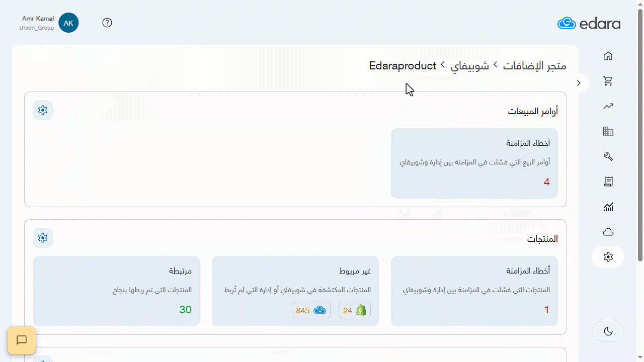Open the chat widget button

[22, 340]
